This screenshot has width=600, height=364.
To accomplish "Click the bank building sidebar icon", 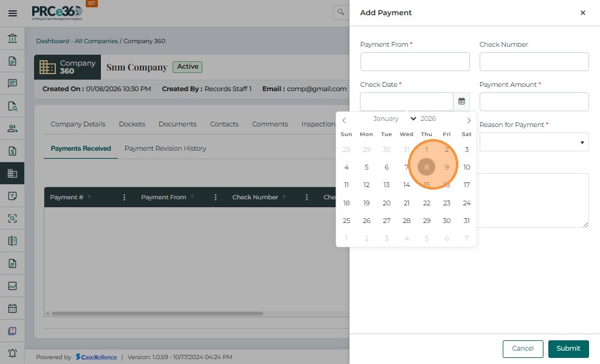I will [12, 39].
